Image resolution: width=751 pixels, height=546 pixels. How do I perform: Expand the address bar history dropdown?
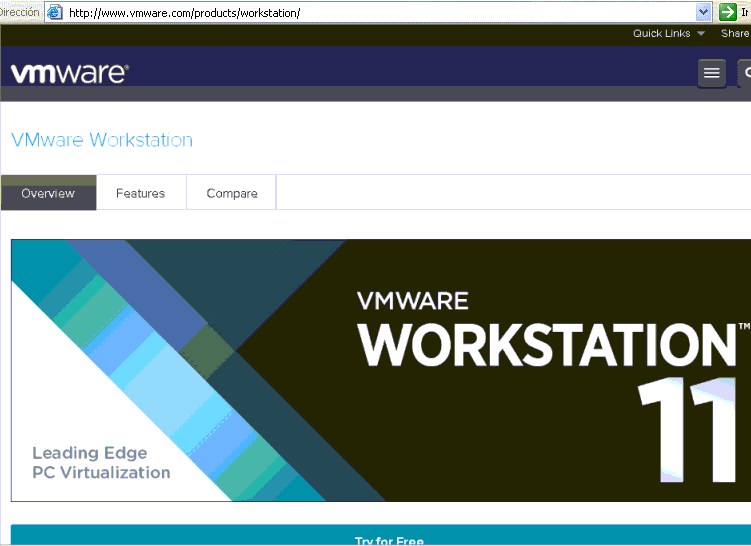703,12
